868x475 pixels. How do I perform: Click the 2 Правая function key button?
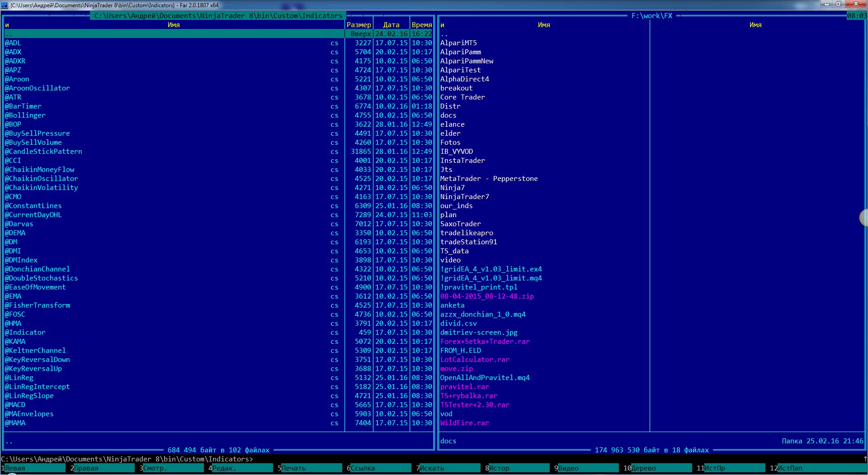click(103, 468)
